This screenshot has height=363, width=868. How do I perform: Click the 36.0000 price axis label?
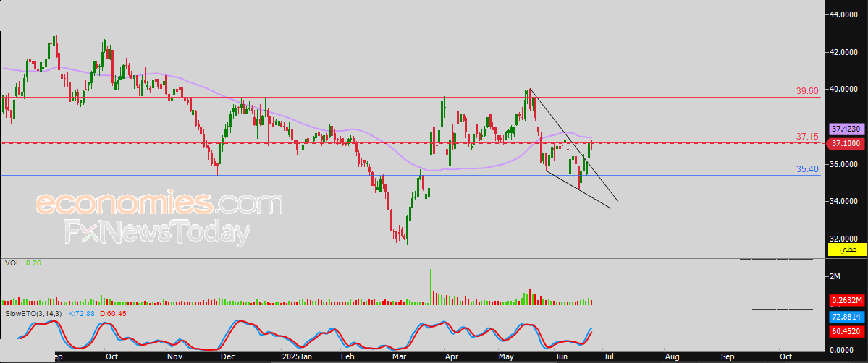click(x=845, y=164)
